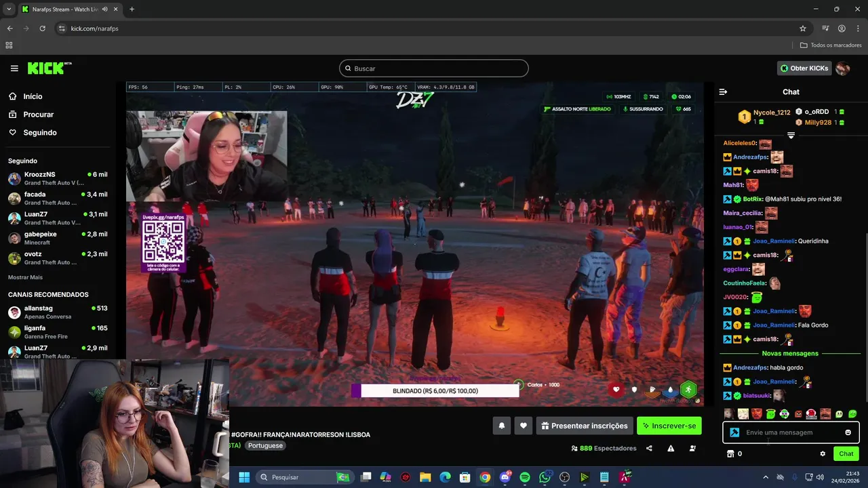The image size is (868, 488).
Task: Click Nycole_1212 in the leaderboard
Action: point(772,113)
